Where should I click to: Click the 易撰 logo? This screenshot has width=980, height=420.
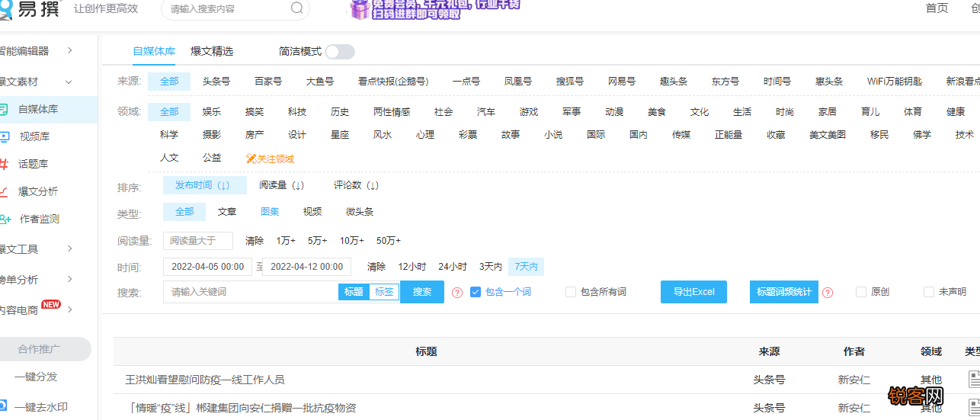pyautogui.click(x=29, y=9)
